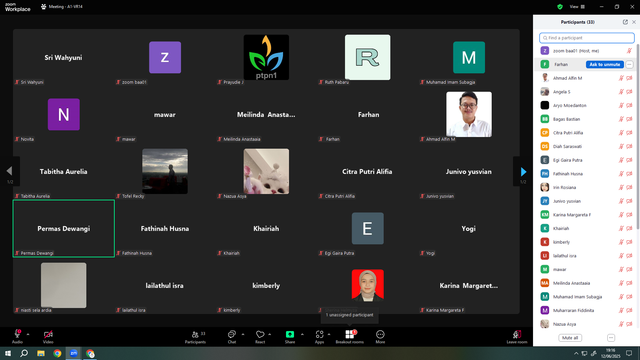Select Muhamad Imam Subagja in the participants list
The image size is (640, 360).
pyautogui.click(x=586, y=297)
